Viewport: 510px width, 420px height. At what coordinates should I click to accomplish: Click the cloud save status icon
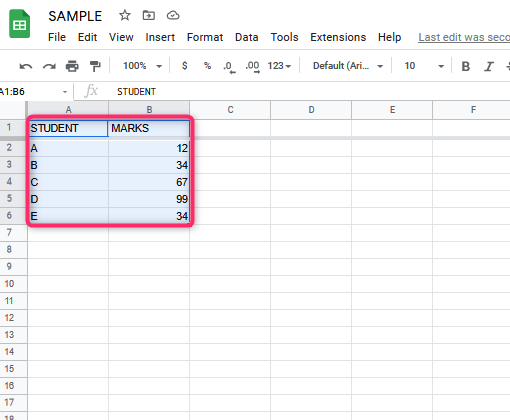[173, 15]
